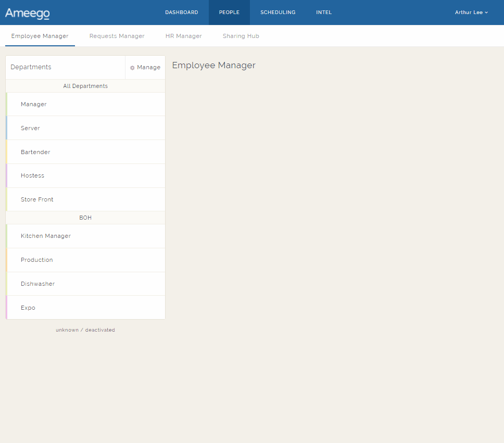Click the Manage gear icon
Image resolution: width=504 pixels, height=443 pixels.
click(x=132, y=68)
